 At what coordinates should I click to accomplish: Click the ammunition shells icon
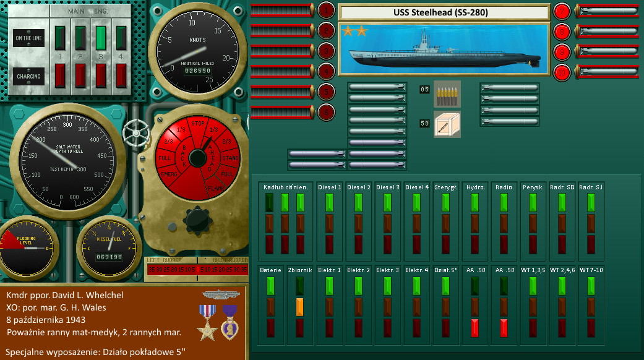point(447,92)
